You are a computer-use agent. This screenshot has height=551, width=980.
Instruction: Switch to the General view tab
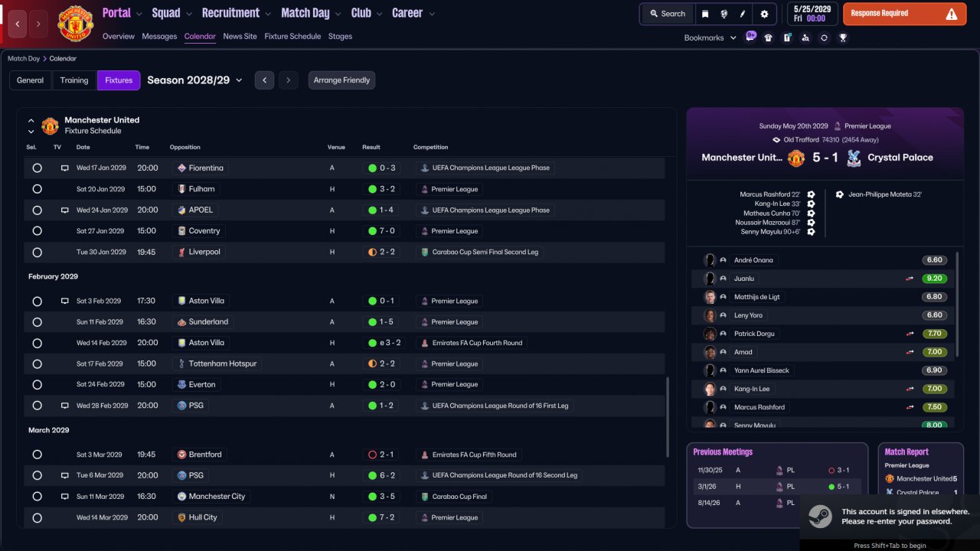pos(31,80)
